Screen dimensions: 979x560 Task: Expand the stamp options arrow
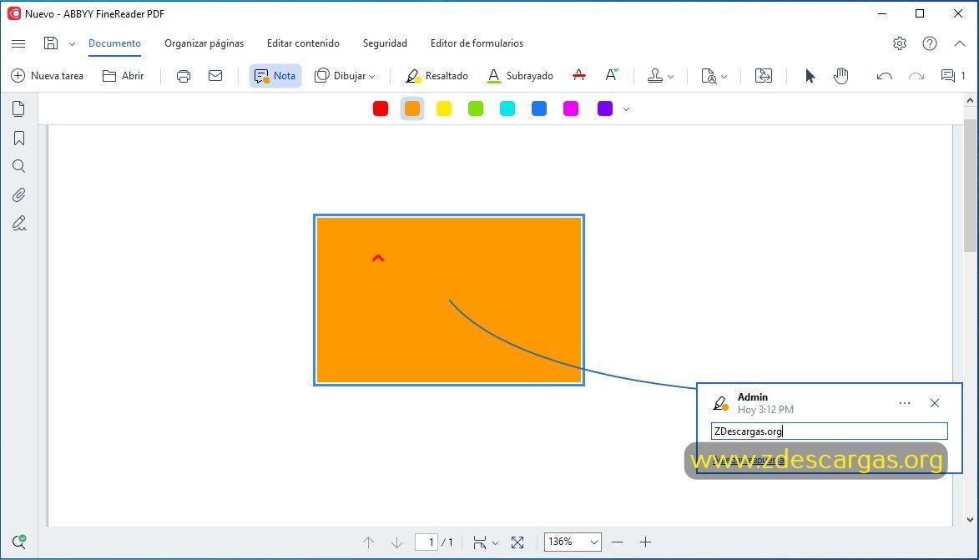pos(670,76)
